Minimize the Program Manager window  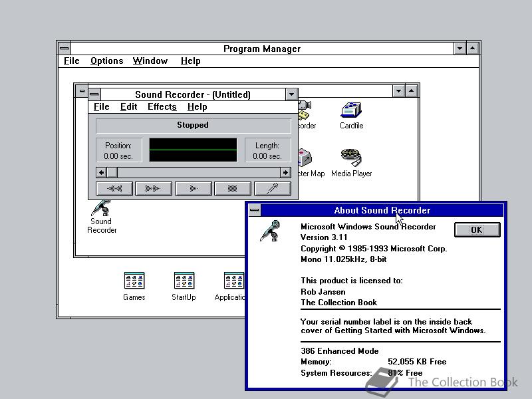460,49
